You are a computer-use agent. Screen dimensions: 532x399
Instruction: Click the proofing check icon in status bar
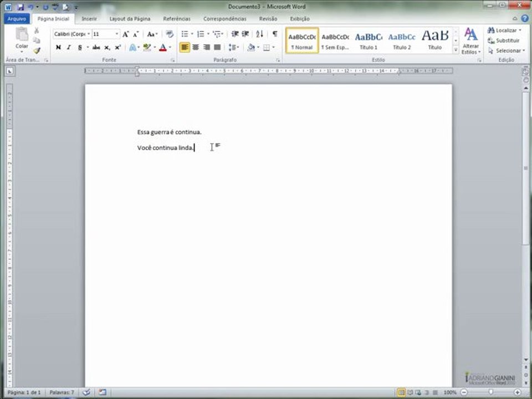click(86, 392)
